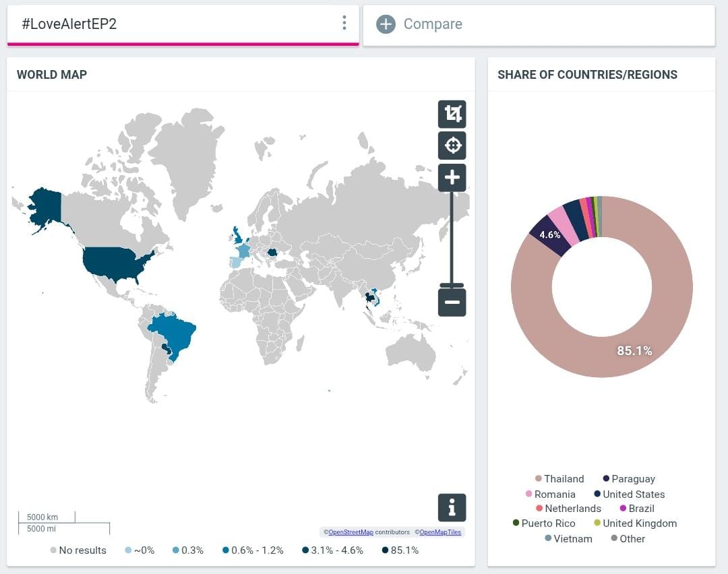The height and width of the screenshot is (574, 728).
Task: Click the Brazil legend color swatch
Action: coord(624,509)
